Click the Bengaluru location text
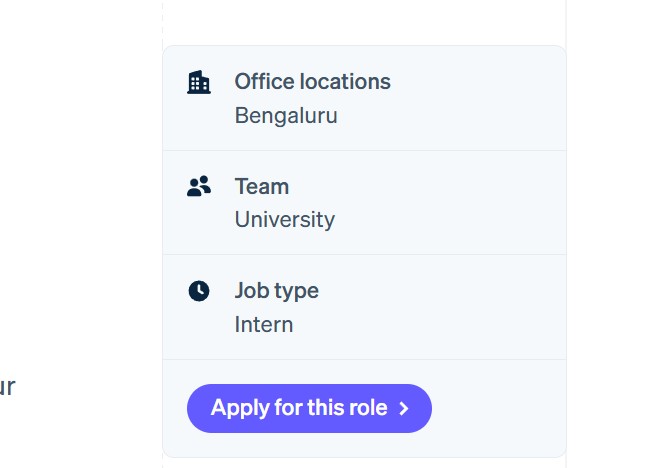Image resolution: width=646 pixels, height=468 pixels. click(286, 115)
